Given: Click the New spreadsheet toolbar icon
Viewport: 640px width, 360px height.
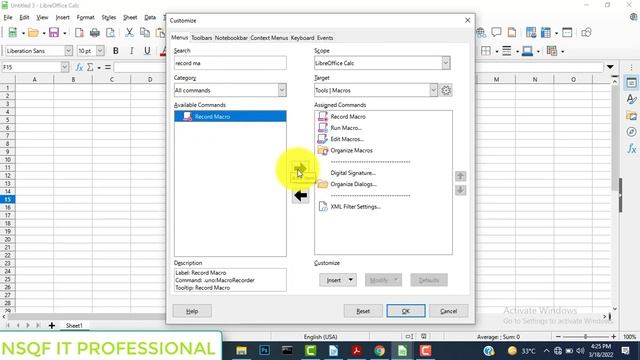Looking at the screenshot, I should pyautogui.click(x=13, y=33).
